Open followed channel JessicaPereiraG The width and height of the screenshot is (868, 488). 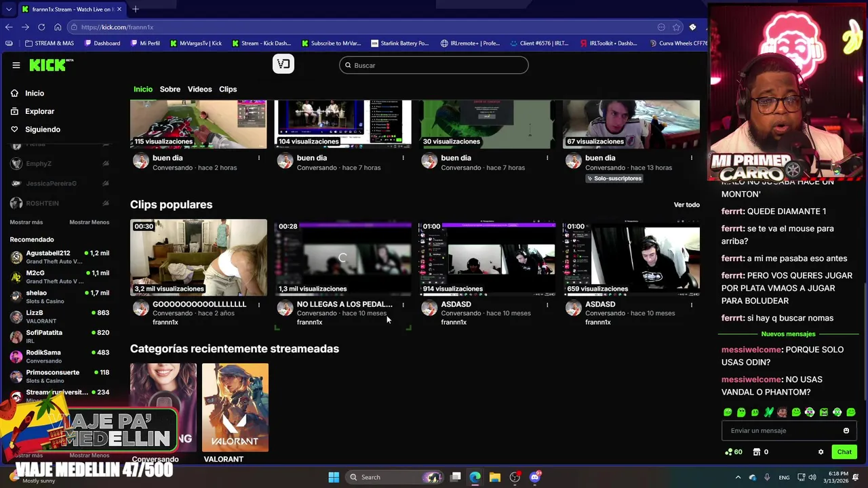(x=60, y=184)
